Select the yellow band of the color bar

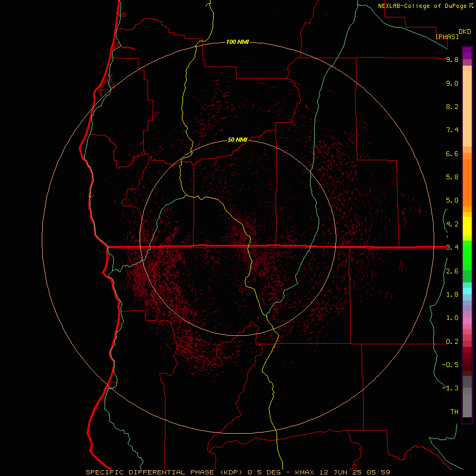click(467, 226)
